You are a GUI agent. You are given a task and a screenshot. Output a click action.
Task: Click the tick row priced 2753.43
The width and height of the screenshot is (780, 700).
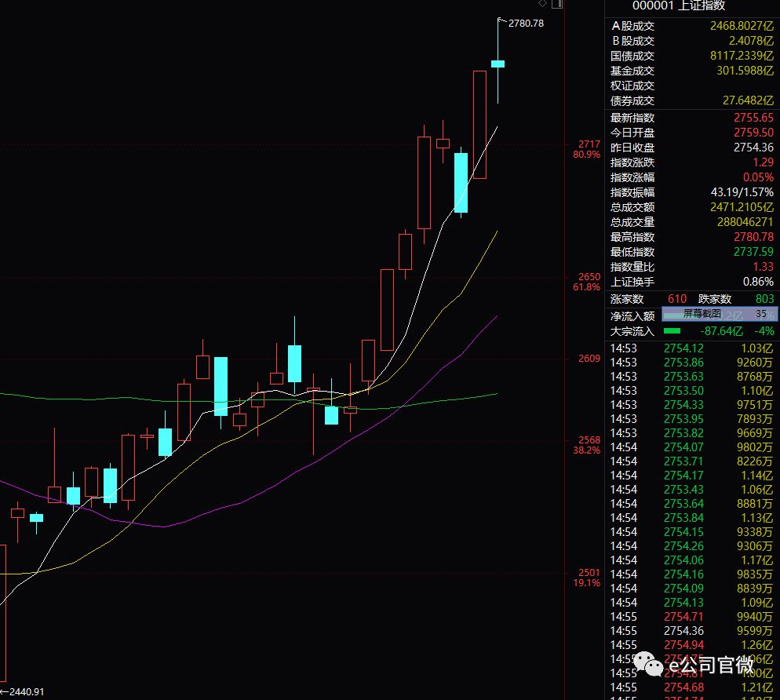coord(691,490)
